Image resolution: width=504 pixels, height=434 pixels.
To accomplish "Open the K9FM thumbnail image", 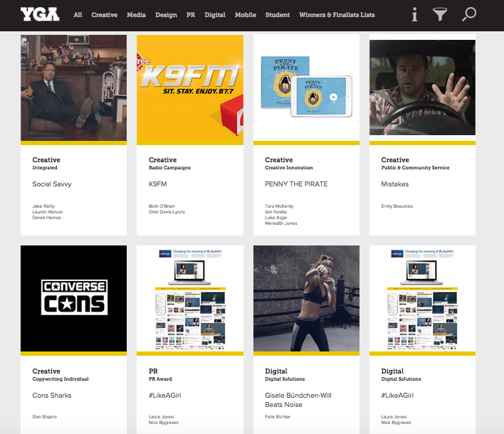I will click(x=190, y=88).
